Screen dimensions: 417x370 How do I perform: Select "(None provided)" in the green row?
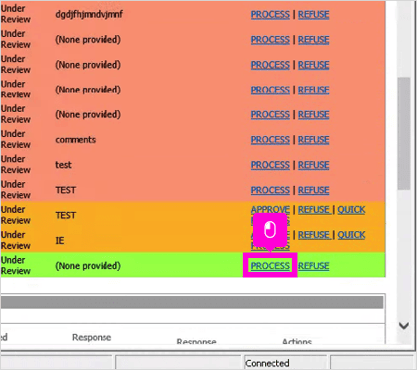click(88, 266)
